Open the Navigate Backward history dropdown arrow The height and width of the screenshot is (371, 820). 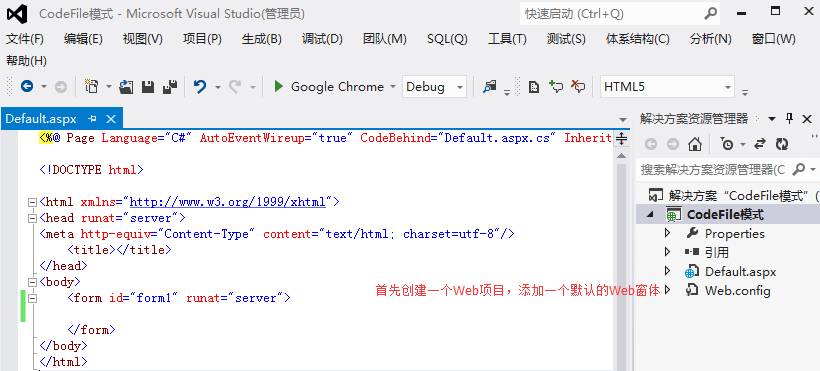click(x=44, y=87)
